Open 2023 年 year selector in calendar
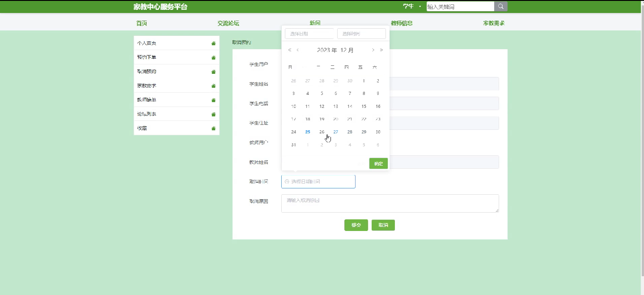This screenshot has height=295, width=644. pos(327,50)
